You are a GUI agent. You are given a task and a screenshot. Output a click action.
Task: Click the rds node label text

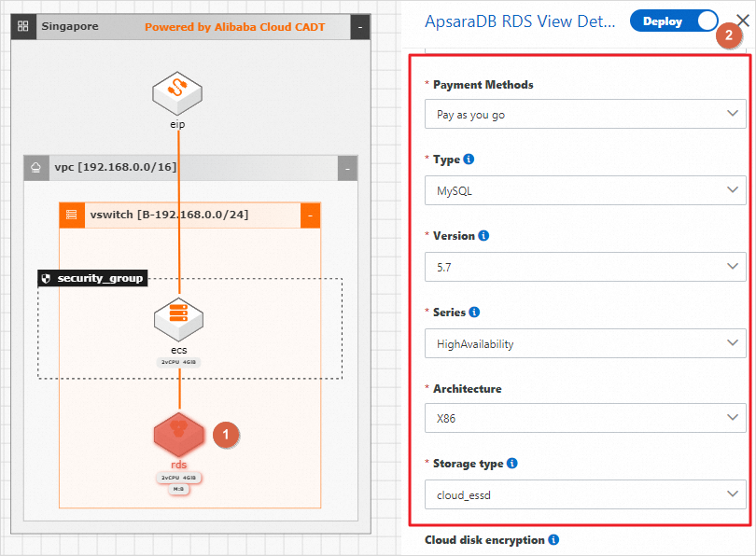[179, 465]
